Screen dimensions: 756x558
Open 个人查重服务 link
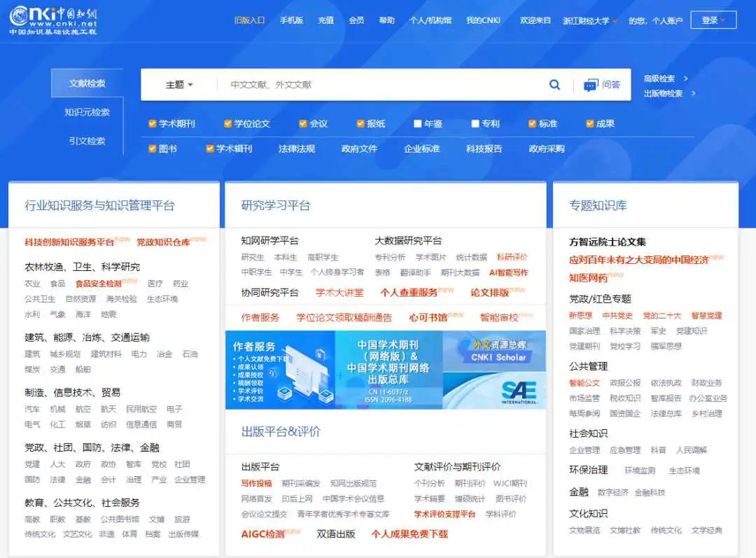pos(409,293)
